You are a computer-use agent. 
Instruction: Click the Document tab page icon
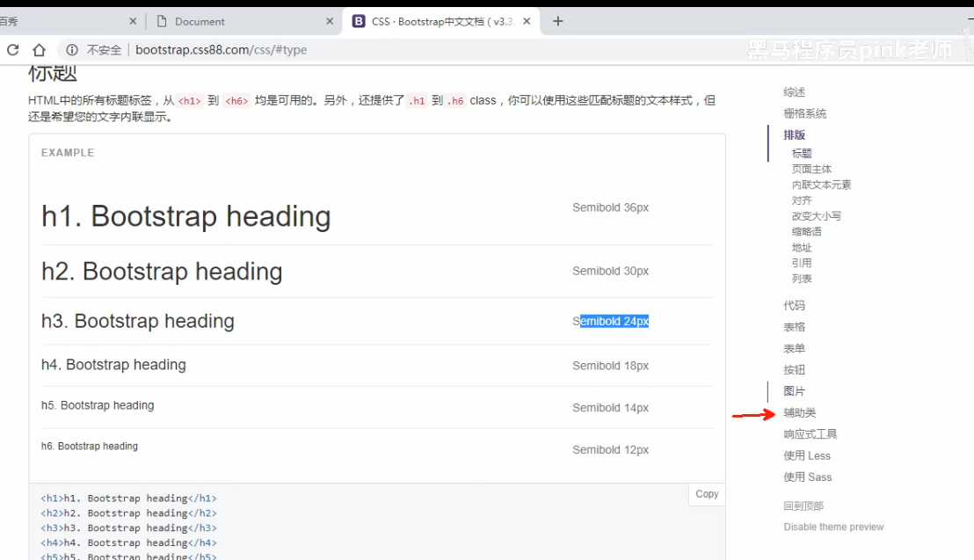[x=162, y=21]
